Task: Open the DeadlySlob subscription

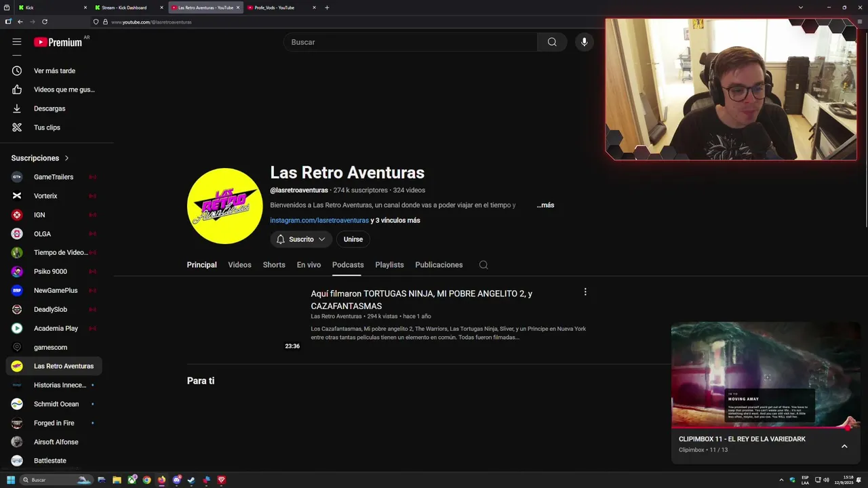Action: pos(54,310)
